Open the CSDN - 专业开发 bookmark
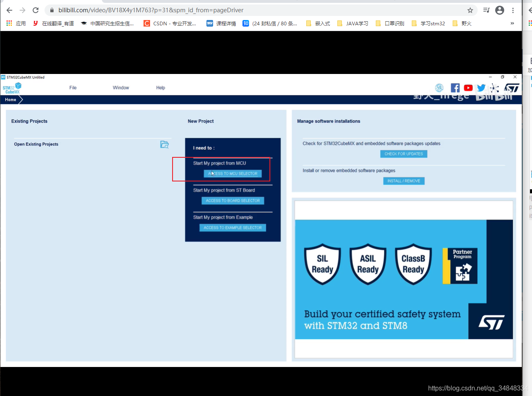 tap(170, 23)
